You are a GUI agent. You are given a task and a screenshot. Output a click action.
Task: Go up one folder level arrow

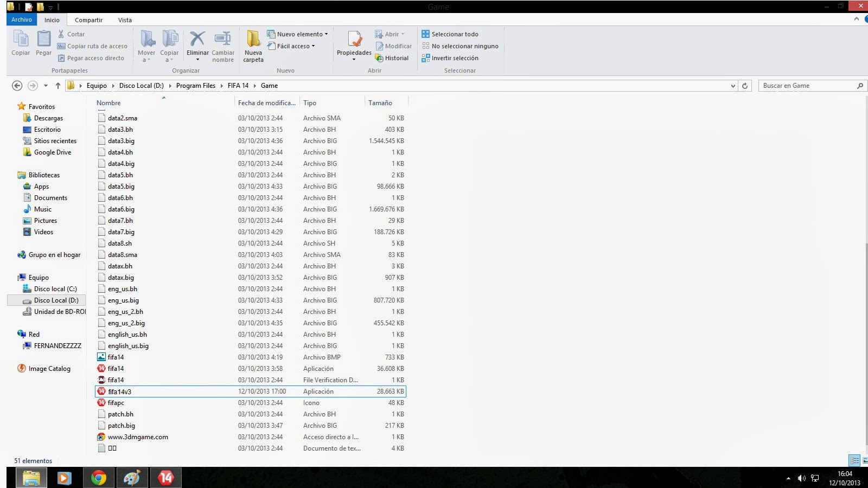[58, 86]
